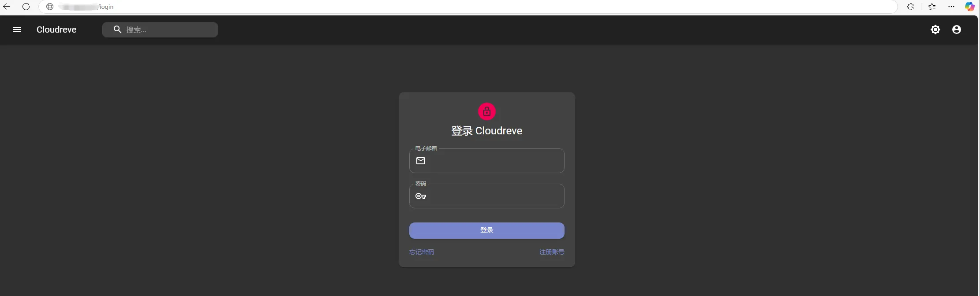
Task: Open the 注册账号 register account link
Action: click(x=552, y=252)
